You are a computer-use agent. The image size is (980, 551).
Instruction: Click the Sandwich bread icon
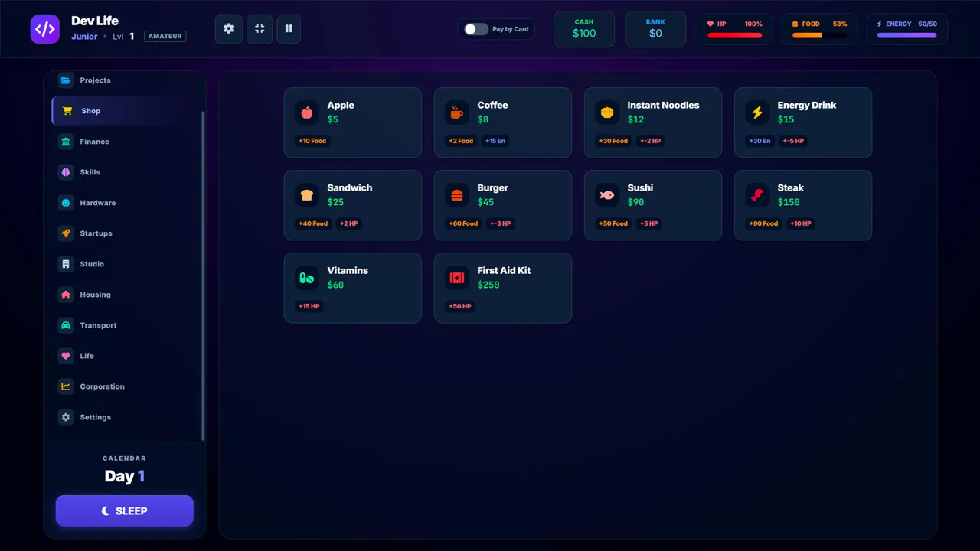(307, 195)
